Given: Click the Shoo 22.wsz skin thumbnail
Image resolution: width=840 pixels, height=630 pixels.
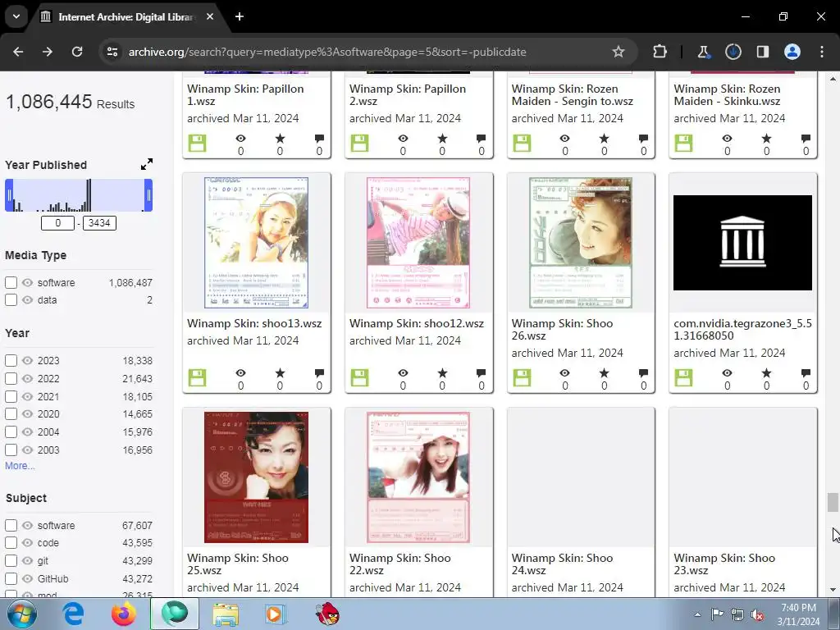Looking at the screenshot, I should 418,477.
